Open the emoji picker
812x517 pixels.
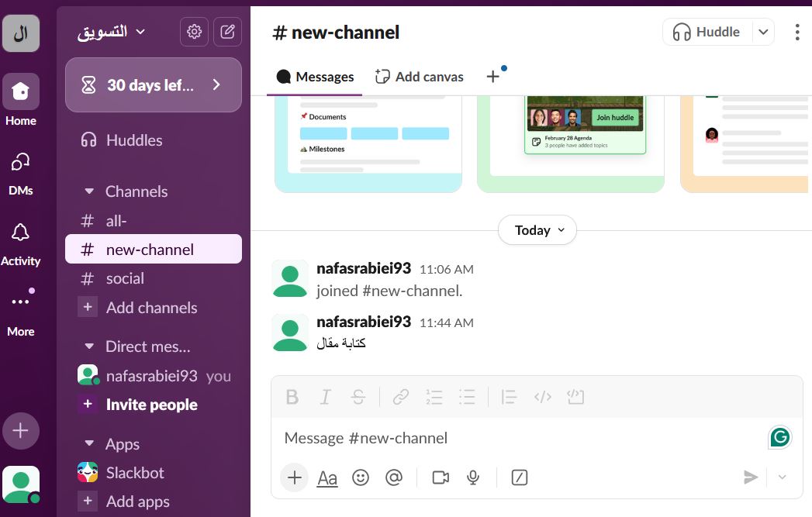tap(361, 477)
